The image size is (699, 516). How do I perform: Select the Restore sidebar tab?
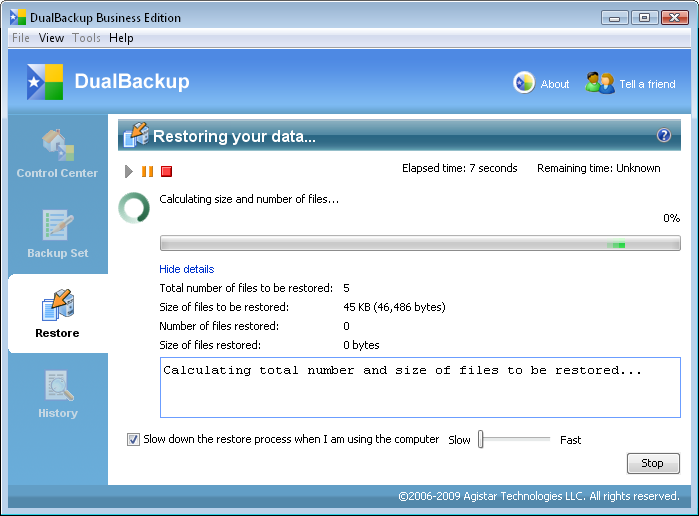[x=58, y=314]
